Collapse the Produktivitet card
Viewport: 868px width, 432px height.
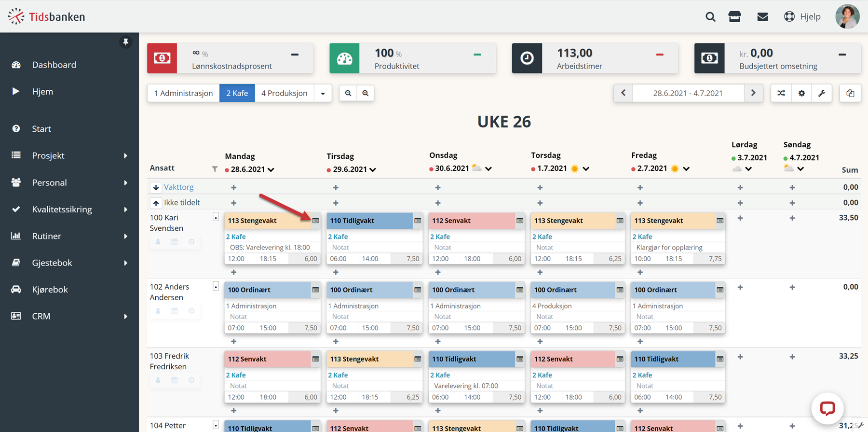[x=477, y=55]
